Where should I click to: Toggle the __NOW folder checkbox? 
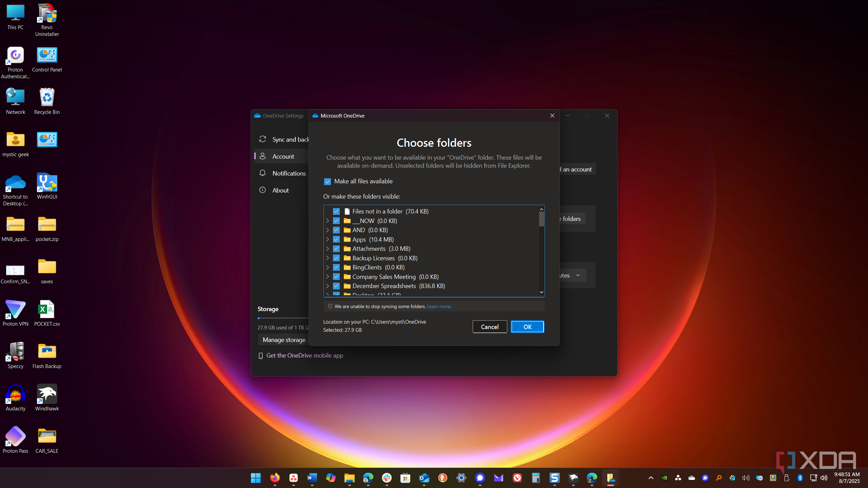pyautogui.click(x=336, y=221)
